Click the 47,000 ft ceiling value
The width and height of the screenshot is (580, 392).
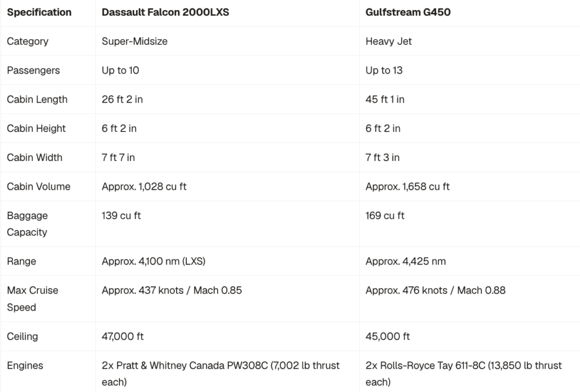point(123,336)
